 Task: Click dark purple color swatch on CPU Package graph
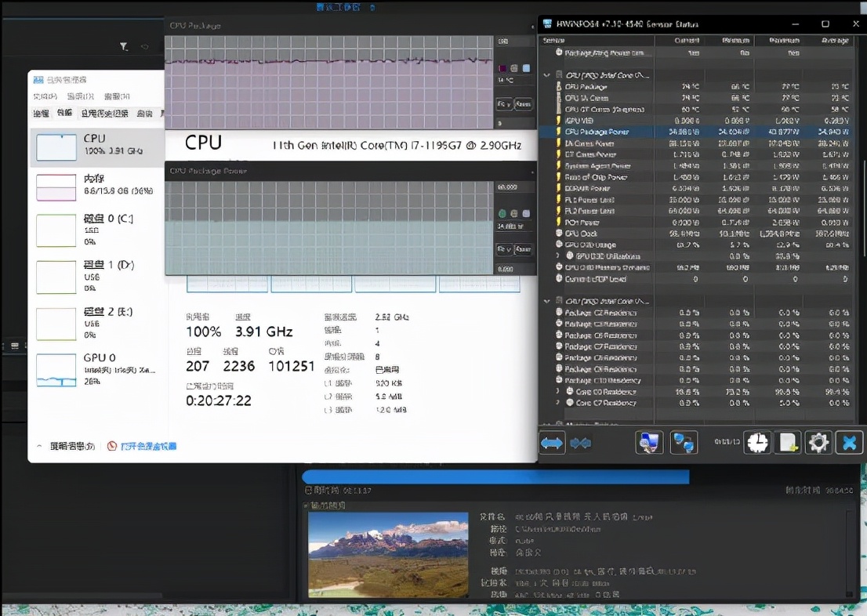point(502,68)
